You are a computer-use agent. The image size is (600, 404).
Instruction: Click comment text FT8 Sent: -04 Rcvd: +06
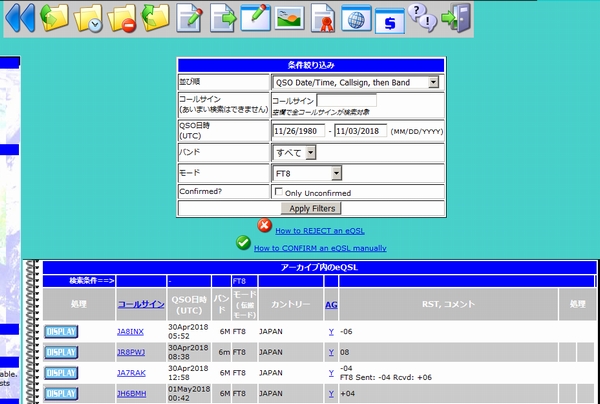coord(386,378)
